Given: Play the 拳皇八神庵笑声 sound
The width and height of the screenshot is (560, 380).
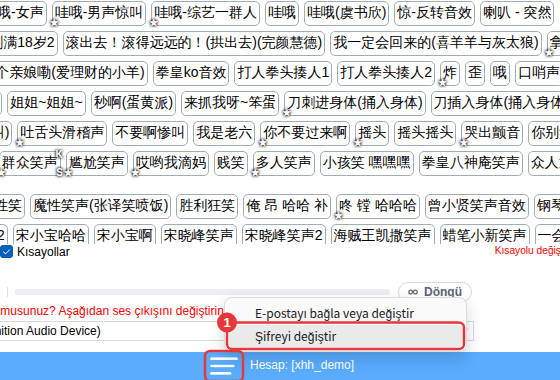Looking at the screenshot, I should click(x=471, y=163).
